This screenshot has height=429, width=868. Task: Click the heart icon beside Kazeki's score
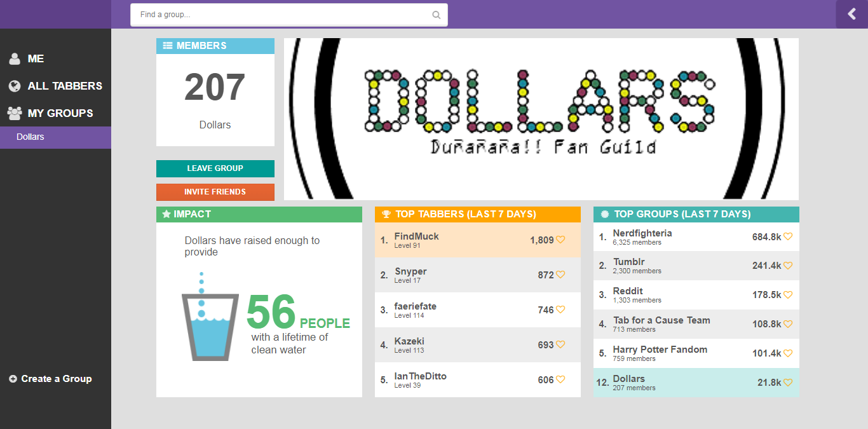point(560,345)
